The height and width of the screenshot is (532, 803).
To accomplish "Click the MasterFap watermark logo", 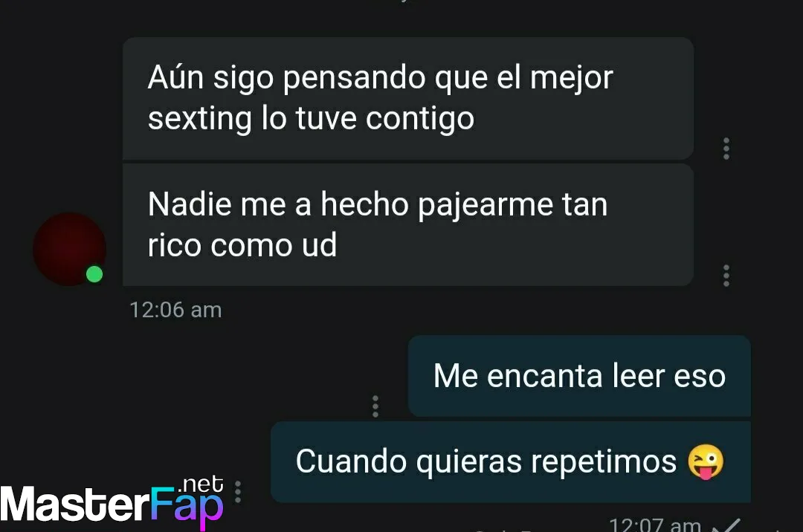I will click(x=112, y=502).
